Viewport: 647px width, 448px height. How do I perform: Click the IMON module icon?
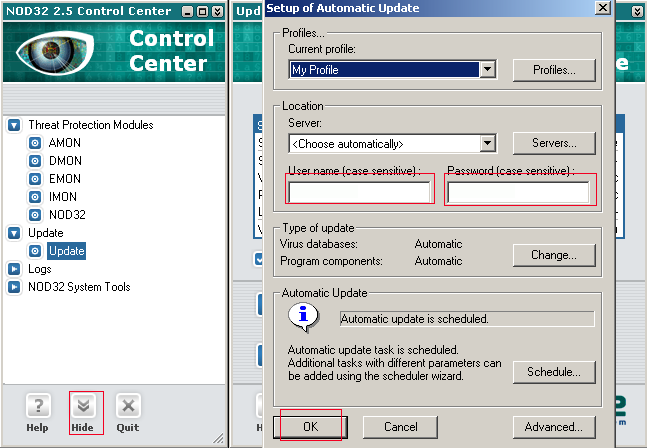(x=35, y=197)
